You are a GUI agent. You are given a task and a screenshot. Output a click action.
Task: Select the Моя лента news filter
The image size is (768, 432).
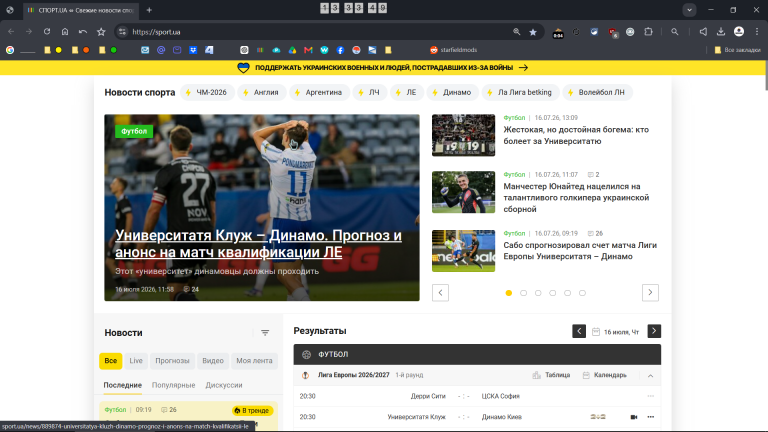pyautogui.click(x=254, y=361)
